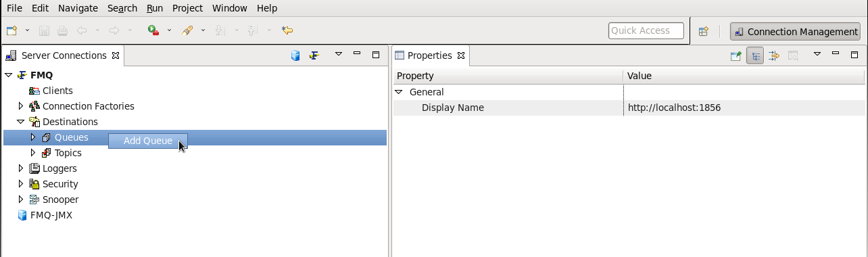The width and height of the screenshot is (868, 257).
Task: Collapse the General property category
Action: click(x=399, y=92)
